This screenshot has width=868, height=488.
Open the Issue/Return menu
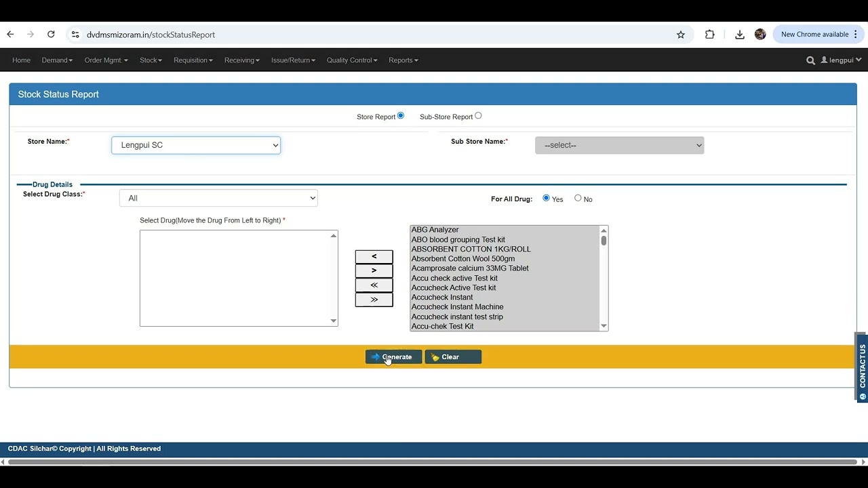[x=293, y=60]
